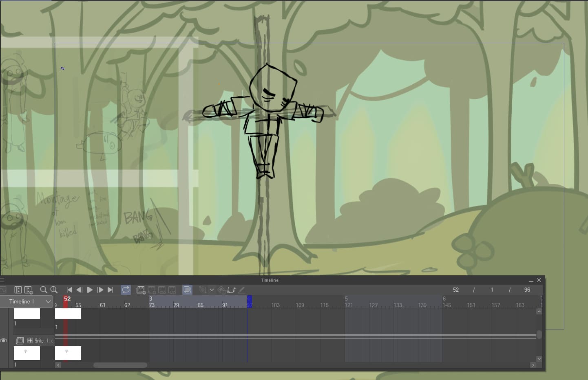
Task: Expand the 9nite folder track
Action: (x=30, y=340)
